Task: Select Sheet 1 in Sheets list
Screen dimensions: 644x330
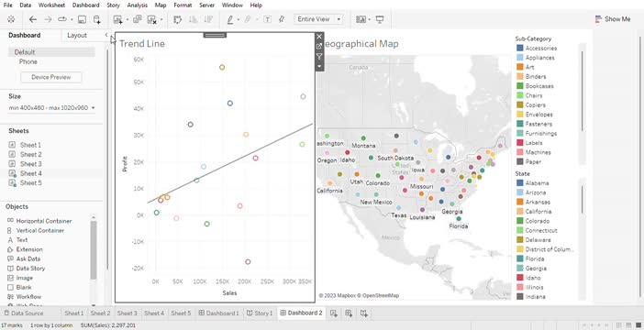Action: (30, 145)
